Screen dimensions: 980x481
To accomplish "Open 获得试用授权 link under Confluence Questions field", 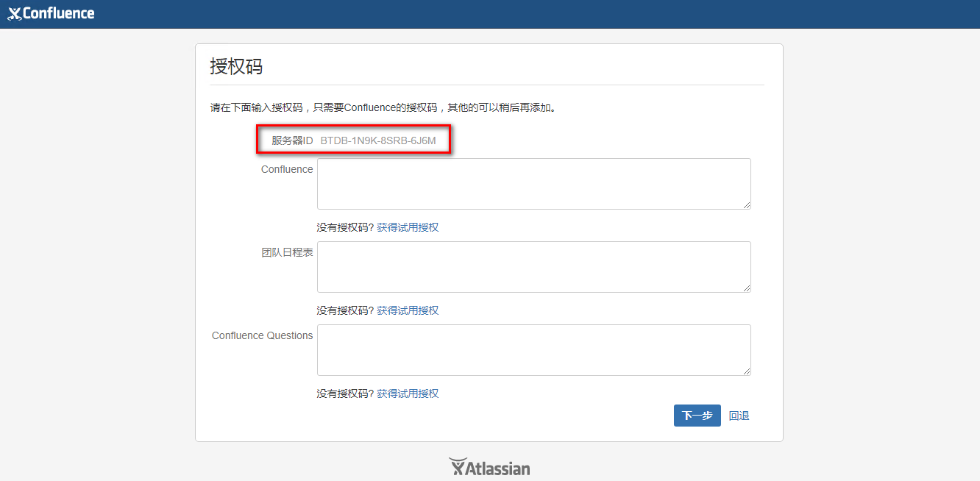I will pos(408,393).
